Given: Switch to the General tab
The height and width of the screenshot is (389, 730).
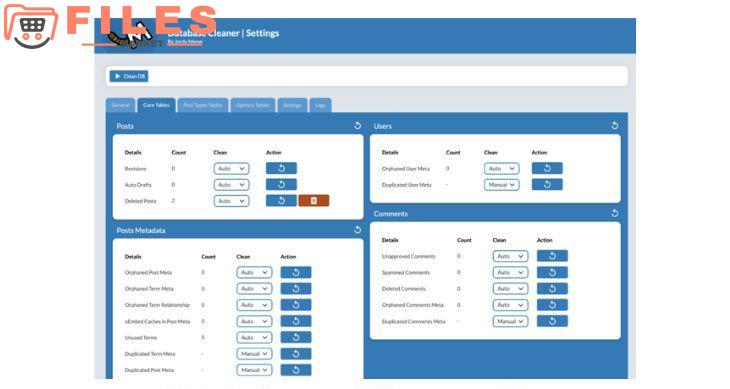Looking at the screenshot, I should [121, 105].
